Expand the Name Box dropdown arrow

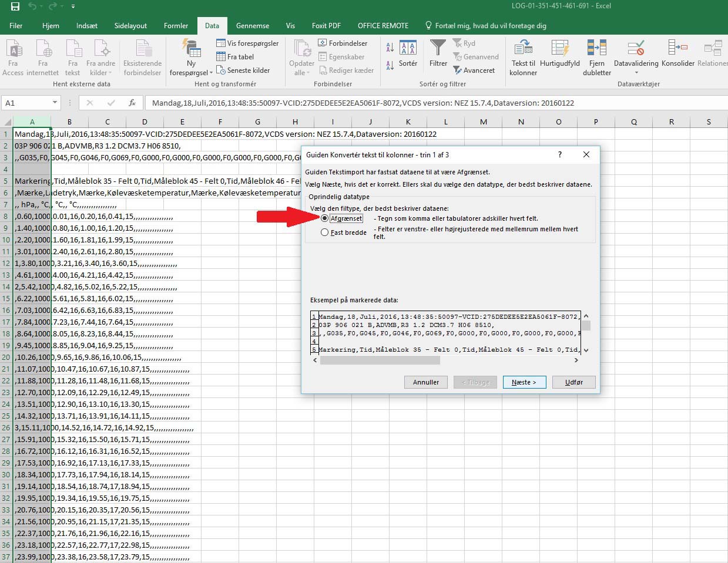(x=55, y=103)
